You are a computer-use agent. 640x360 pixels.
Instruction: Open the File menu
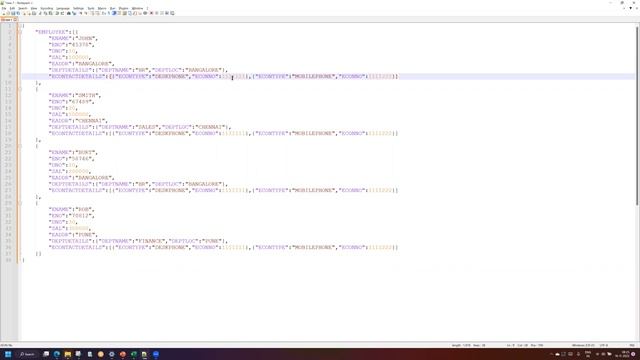click(x=4, y=8)
